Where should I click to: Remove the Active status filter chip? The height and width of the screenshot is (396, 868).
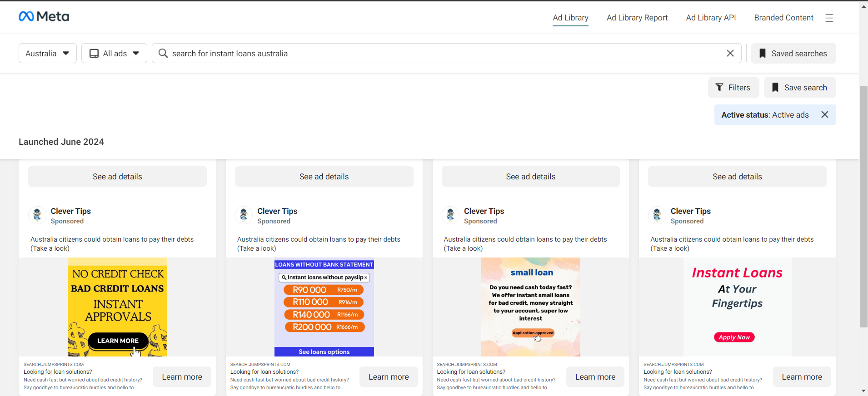[x=825, y=115]
